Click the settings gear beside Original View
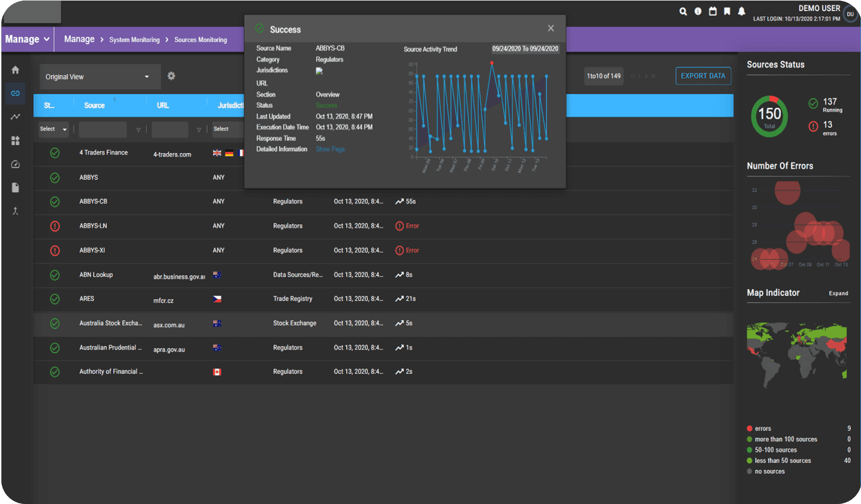The width and height of the screenshot is (861, 504). (171, 76)
